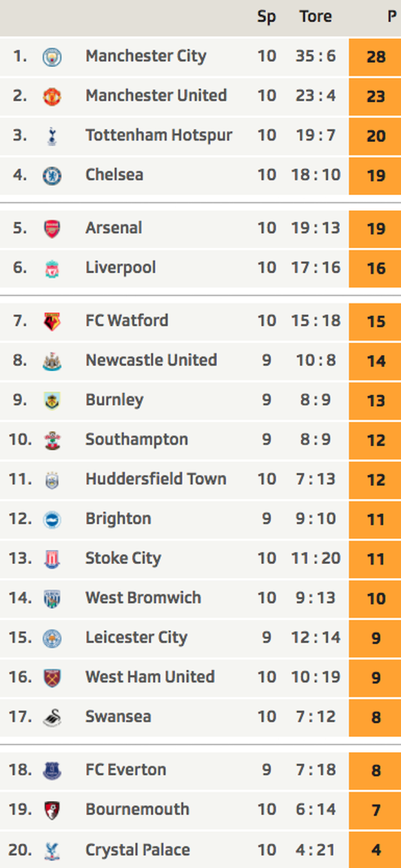401x868 pixels.
Task: Click the Tore column header
Action: [316, 17]
